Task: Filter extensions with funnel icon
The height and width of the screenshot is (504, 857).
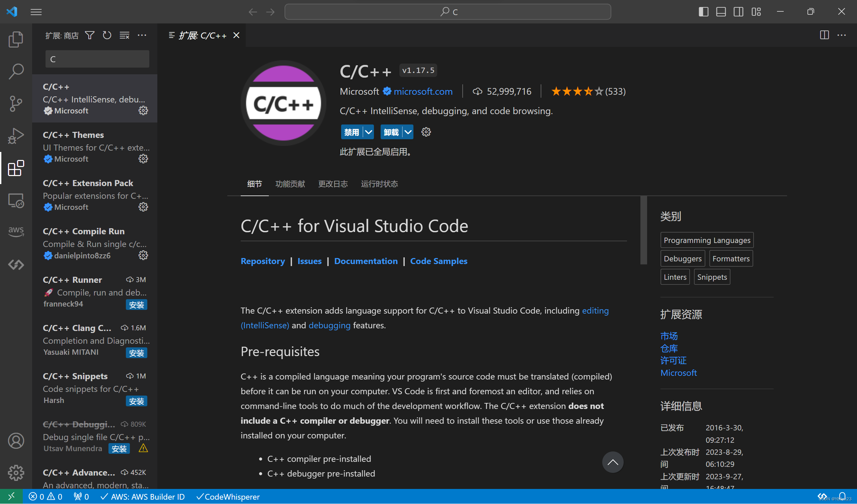Action: [89, 35]
